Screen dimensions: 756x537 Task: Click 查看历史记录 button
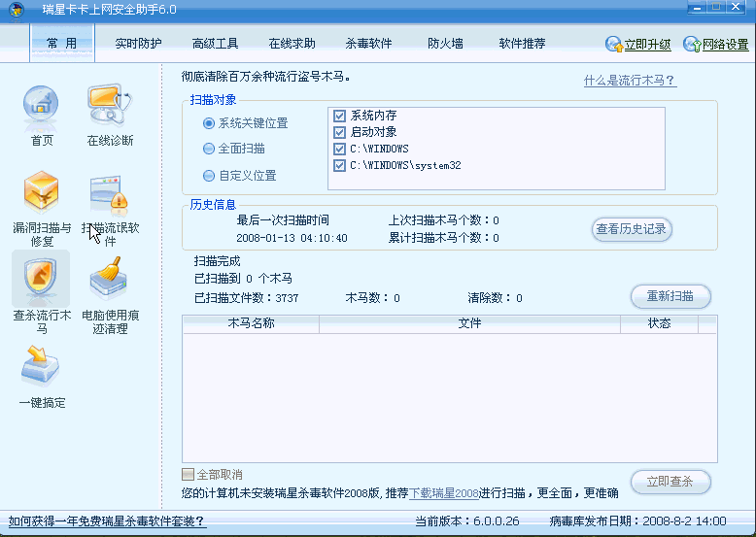(x=631, y=229)
